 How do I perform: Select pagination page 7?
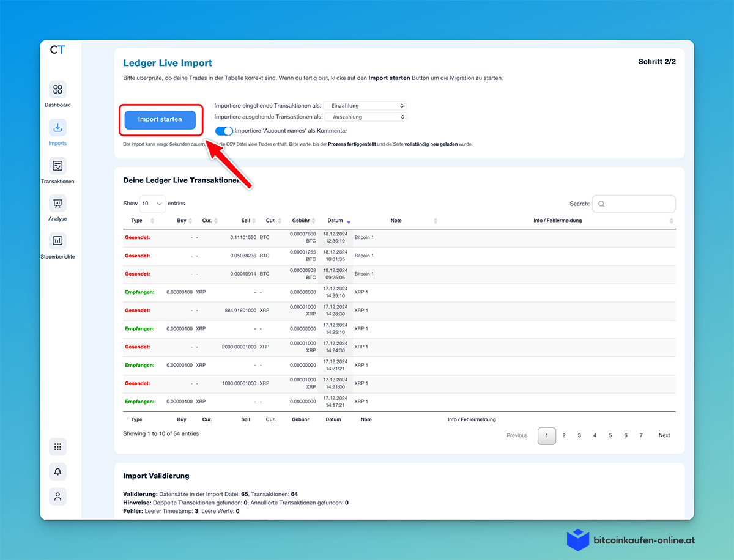point(641,435)
